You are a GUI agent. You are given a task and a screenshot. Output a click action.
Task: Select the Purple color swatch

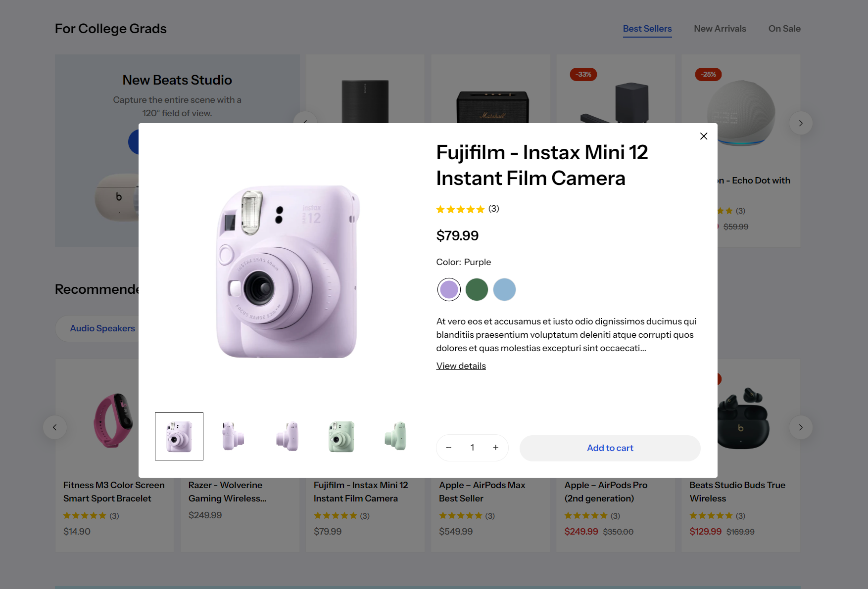coord(449,289)
